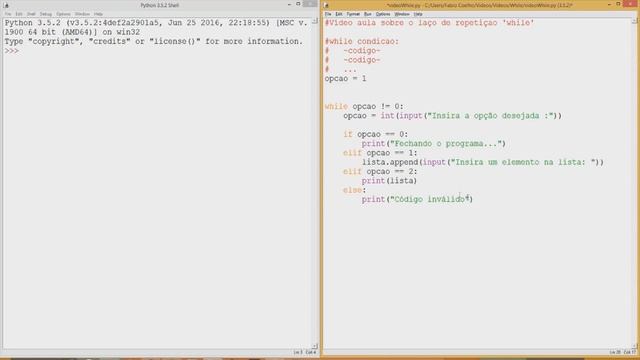Click the 'elif opcao == 1:' line
640x360 pixels.
tap(380, 153)
